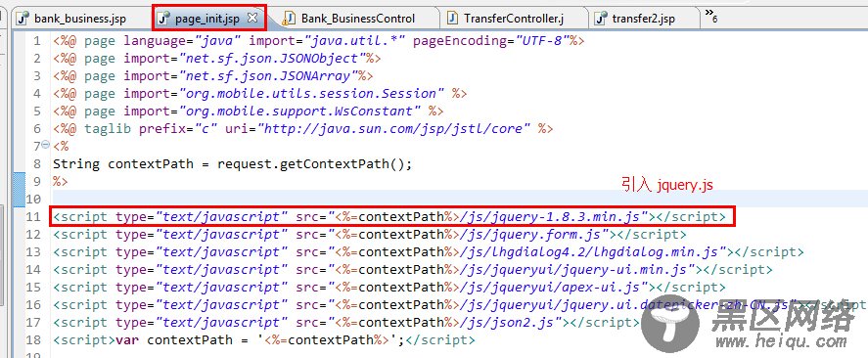
Task: Click the /js/json2.js script path
Action: click(x=507, y=323)
